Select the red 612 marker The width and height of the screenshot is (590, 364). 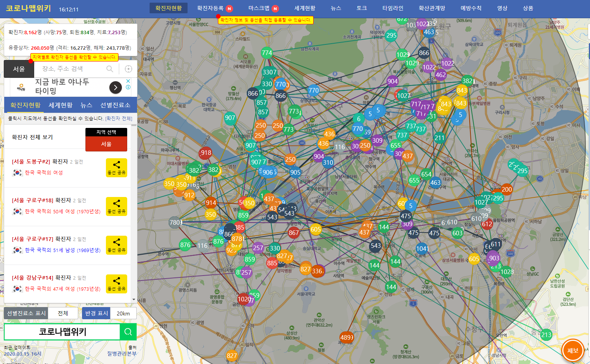point(487,224)
